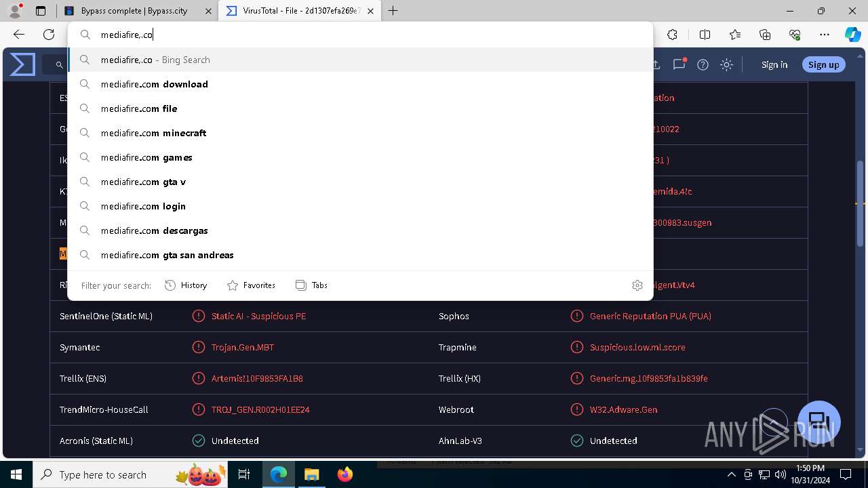
Task: Open the Collections icon
Action: (765, 35)
